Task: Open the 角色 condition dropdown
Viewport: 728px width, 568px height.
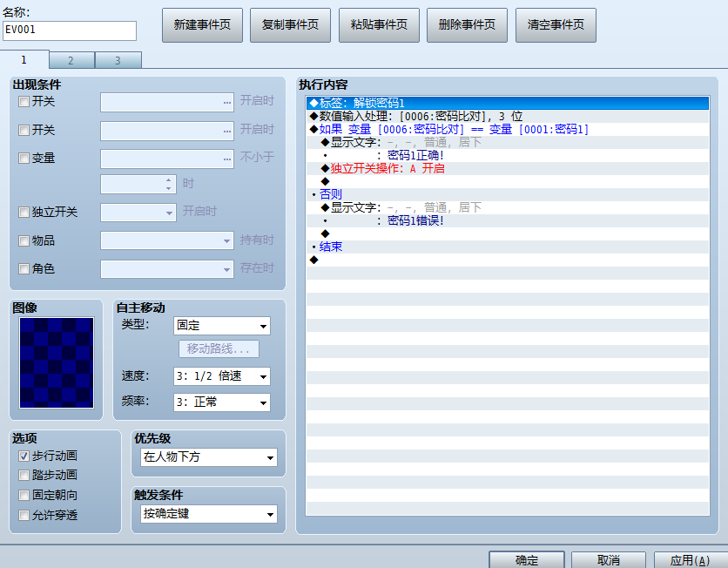Action: click(x=167, y=269)
